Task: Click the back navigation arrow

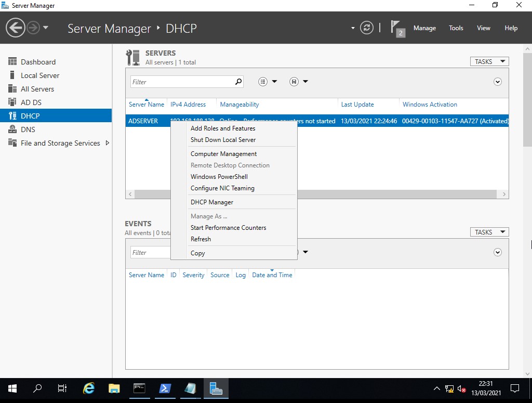Action: tap(16, 28)
